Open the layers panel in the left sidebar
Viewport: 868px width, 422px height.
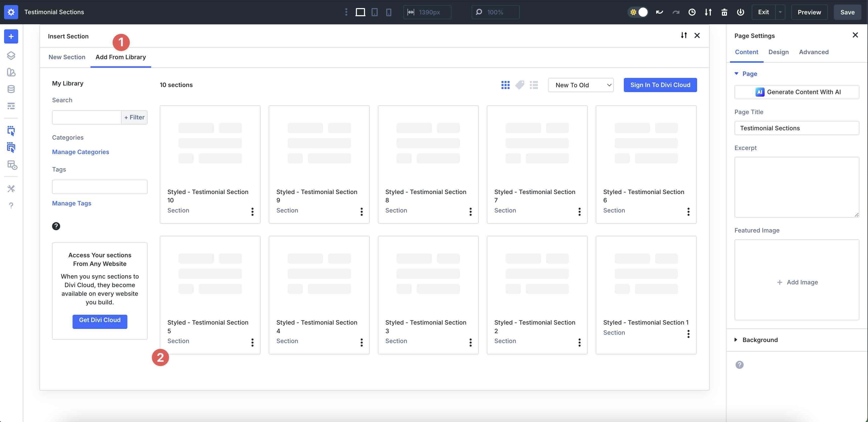tap(11, 55)
